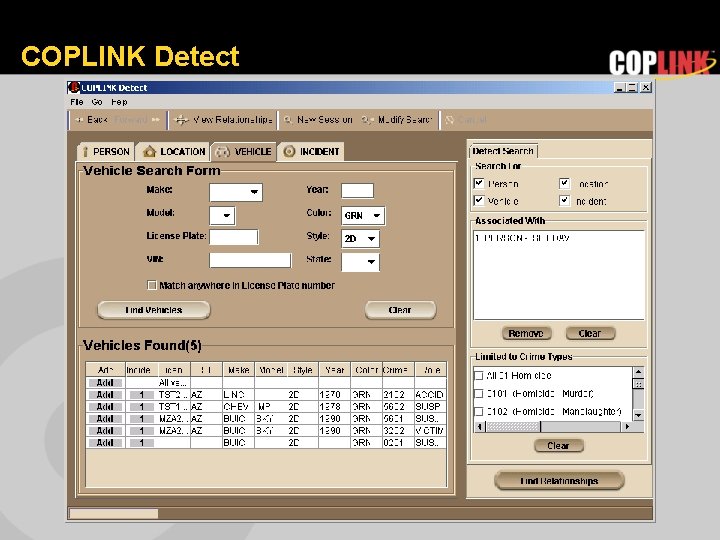This screenshot has height=540, width=720.
Task: Switch to the Detect Search tab
Action: pos(503,151)
